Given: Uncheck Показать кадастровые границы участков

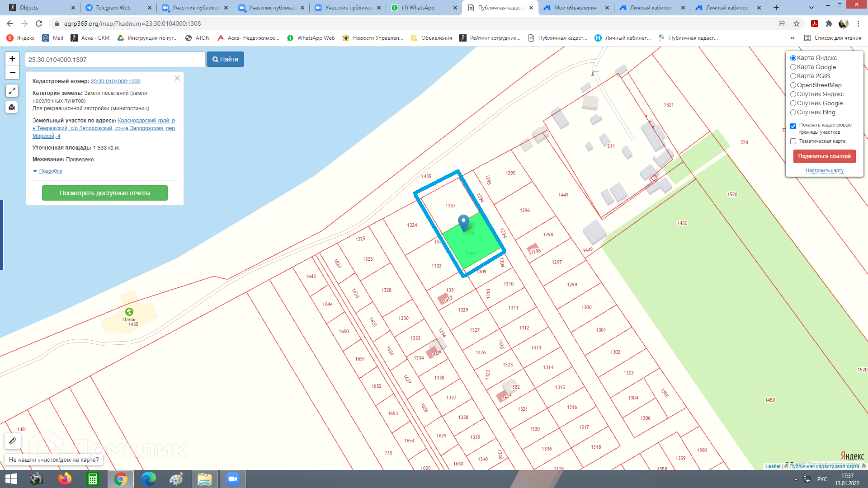Looking at the screenshot, I should coord(793,127).
